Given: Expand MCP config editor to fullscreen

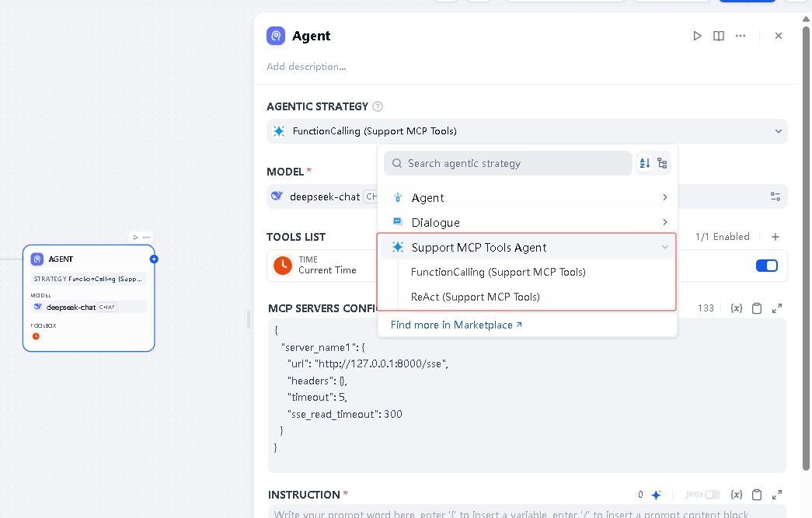Looking at the screenshot, I should click(777, 308).
